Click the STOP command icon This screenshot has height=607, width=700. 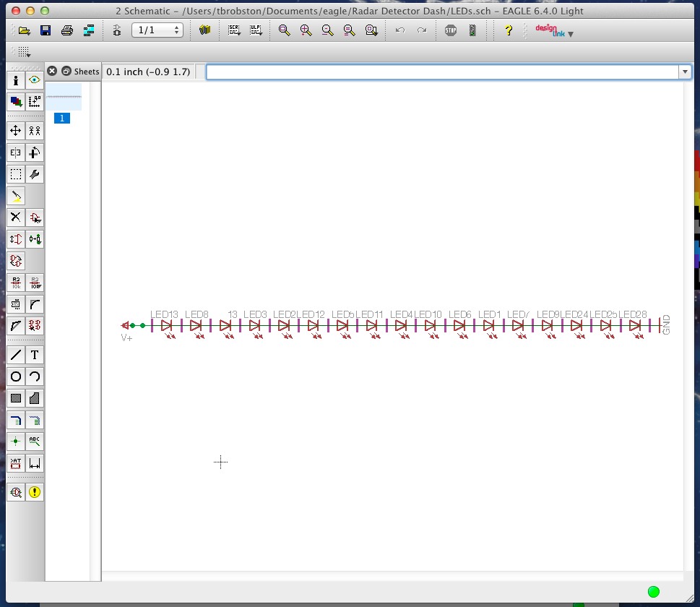tap(451, 30)
